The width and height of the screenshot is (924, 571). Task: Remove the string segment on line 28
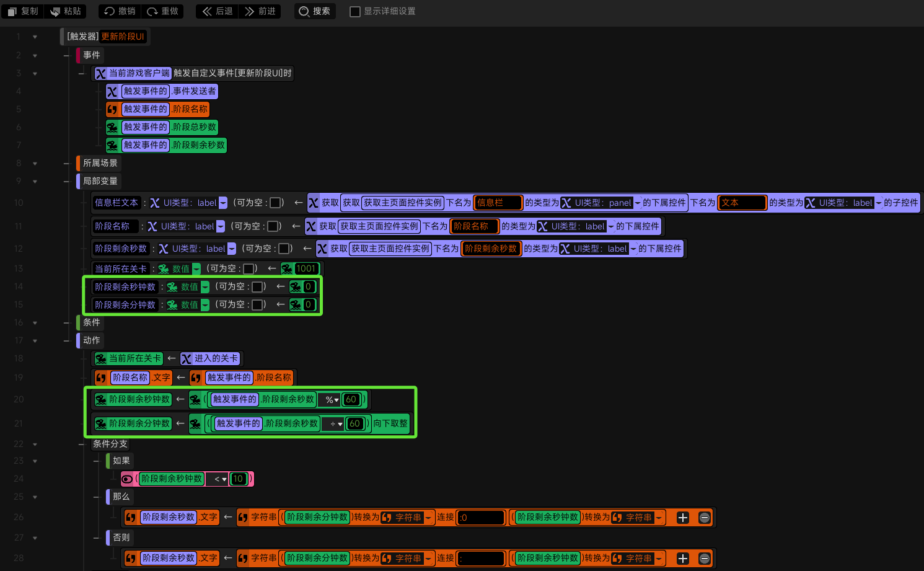point(705,559)
